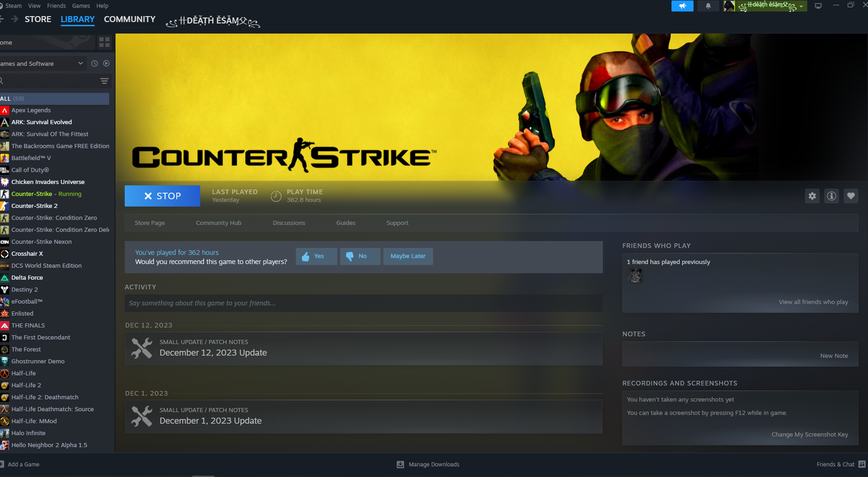Image resolution: width=868 pixels, height=477 pixels.
Task: Open advanced filter options icon
Action: coord(104,81)
